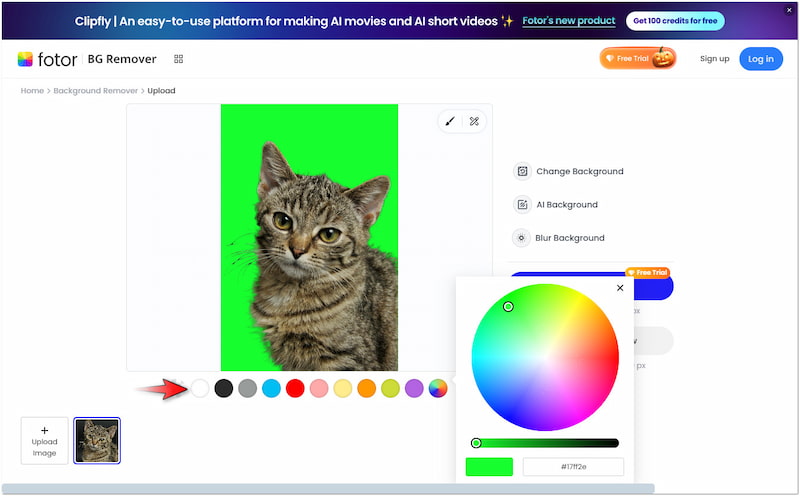The height and width of the screenshot is (496, 800).
Task: Click the fotor logo
Action: point(47,59)
